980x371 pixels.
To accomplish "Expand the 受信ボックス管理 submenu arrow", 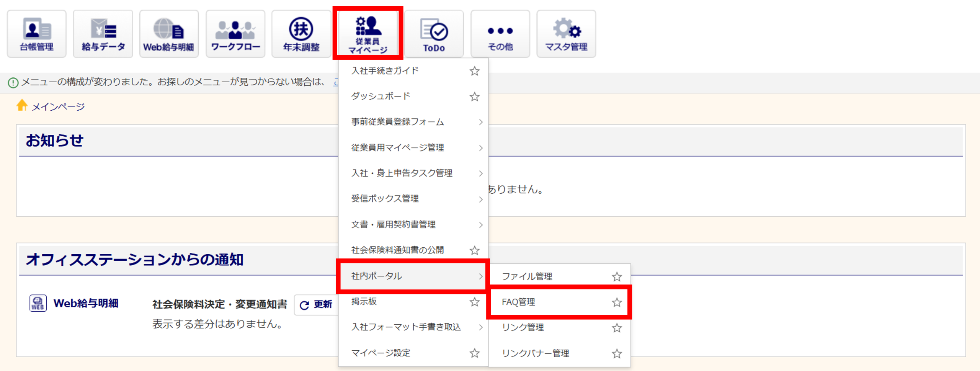I will click(x=480, y=199).
